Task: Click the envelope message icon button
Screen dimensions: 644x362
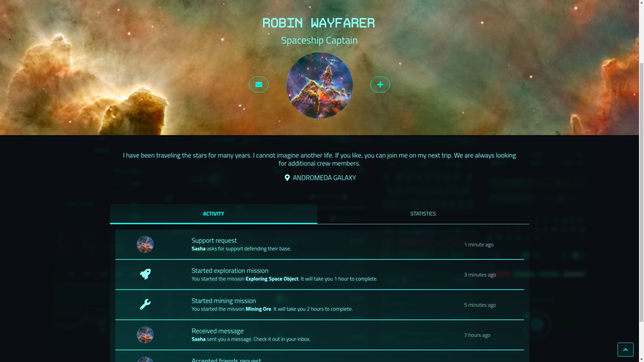Action: (259, 84)
